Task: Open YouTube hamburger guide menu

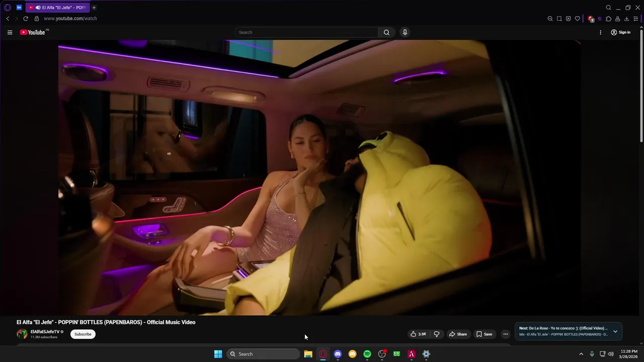Action: (10, 32)
